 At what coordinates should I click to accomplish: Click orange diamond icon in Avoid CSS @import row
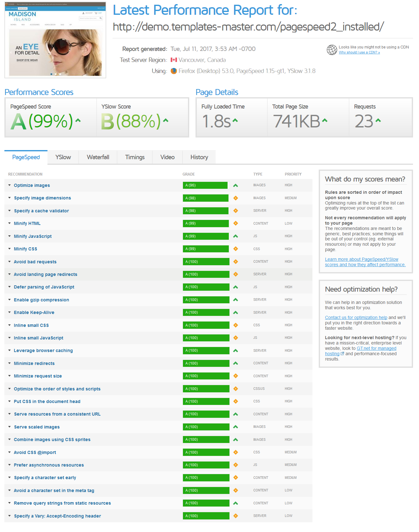click(235, 452)
